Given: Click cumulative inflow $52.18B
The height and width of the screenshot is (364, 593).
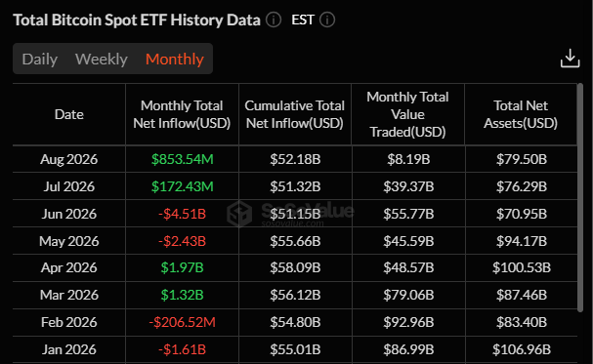Looking at the screenshot, I should (295, 159).
